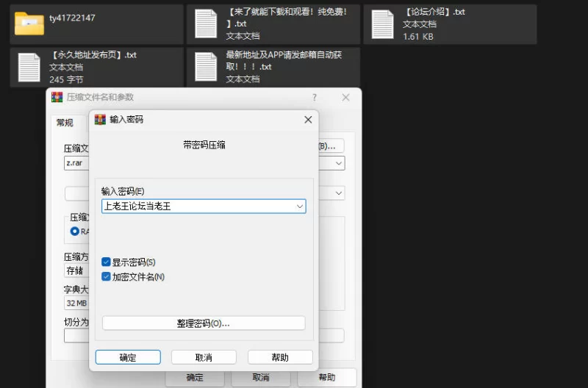The width and height of the screenshot is (588, 388).
Task: Select the 最新地址及APP请发邮箱 text file icon
Action: (206, 67)
